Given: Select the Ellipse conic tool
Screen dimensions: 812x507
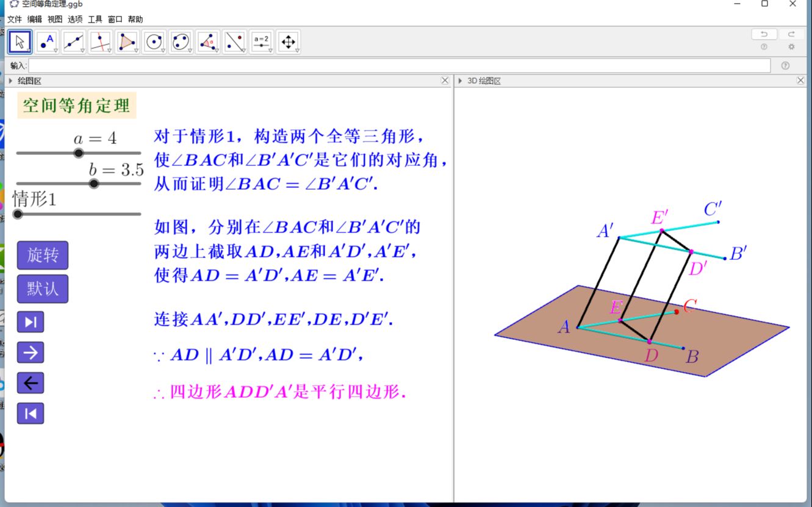Looking at the screenshot, I should tap(181, 42).
